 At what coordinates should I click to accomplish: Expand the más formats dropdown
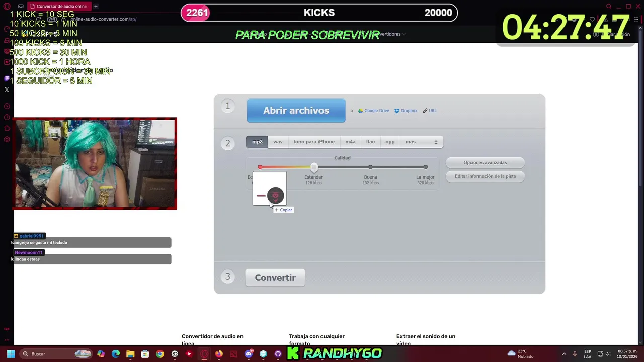tap(422, 142)
